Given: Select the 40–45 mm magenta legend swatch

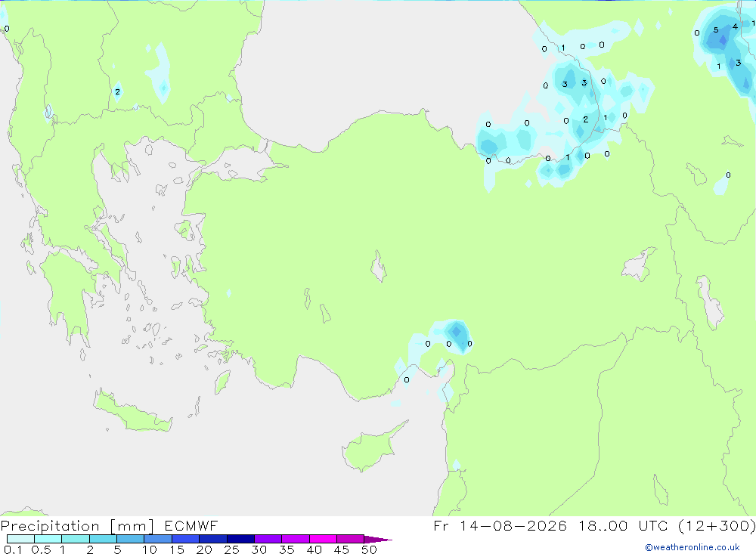Looking at the screenshot, I should [x=323, y=539].
